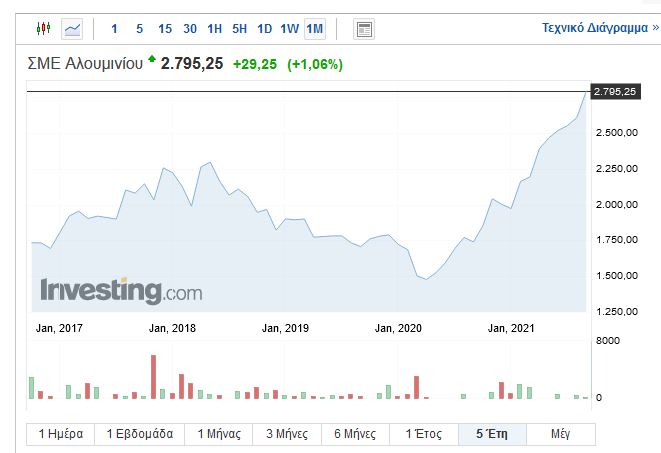The image size is (661, 453).
Task: Switch to the 1 Ημέρα range tab
Action: 61,434
